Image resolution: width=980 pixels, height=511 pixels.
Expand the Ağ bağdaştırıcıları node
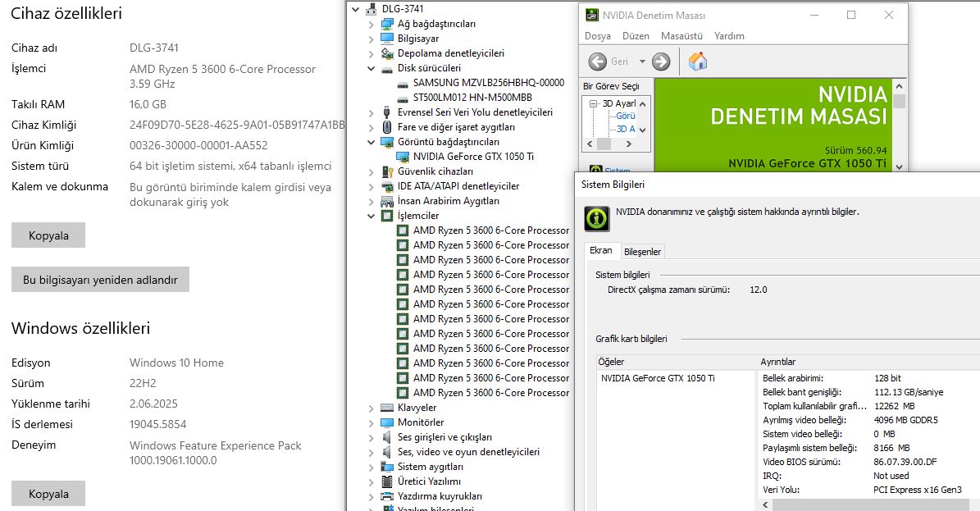pyautogui.click(x=371, y=25)
